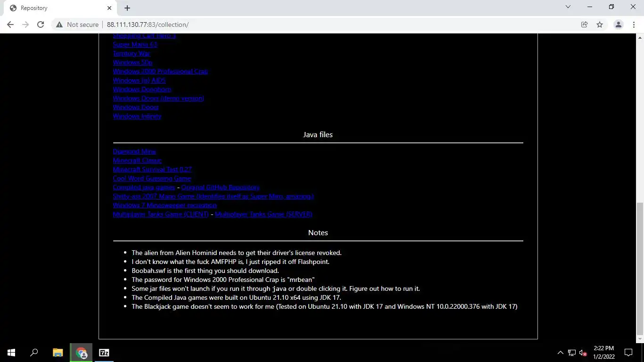Open the Original GitHub Repository link
The image size is (644, 362).
click(x=221, y=187)
